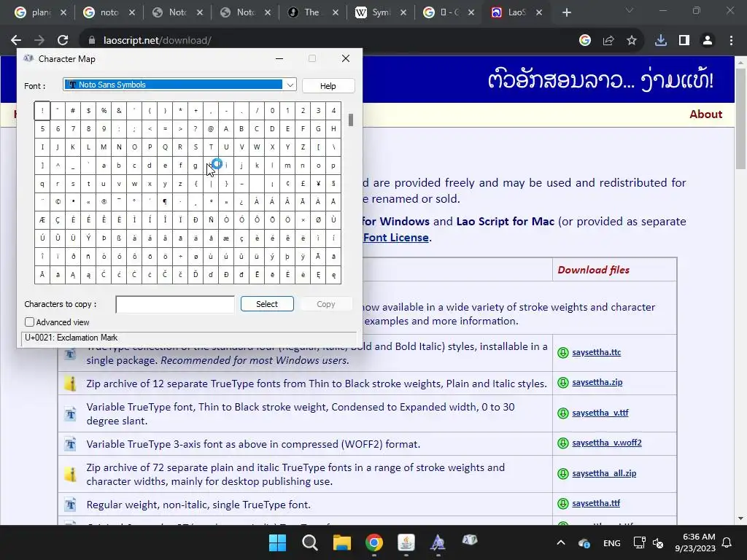Open Windows Search from the taskbar

click(x=309, y=542)
